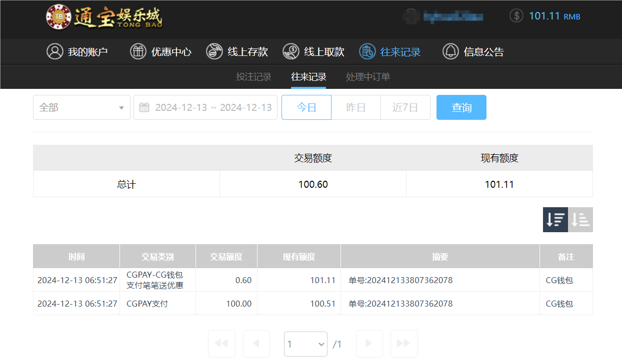
Task: Open the 我的账户 account icon
Action: click(x=55, y=51)
